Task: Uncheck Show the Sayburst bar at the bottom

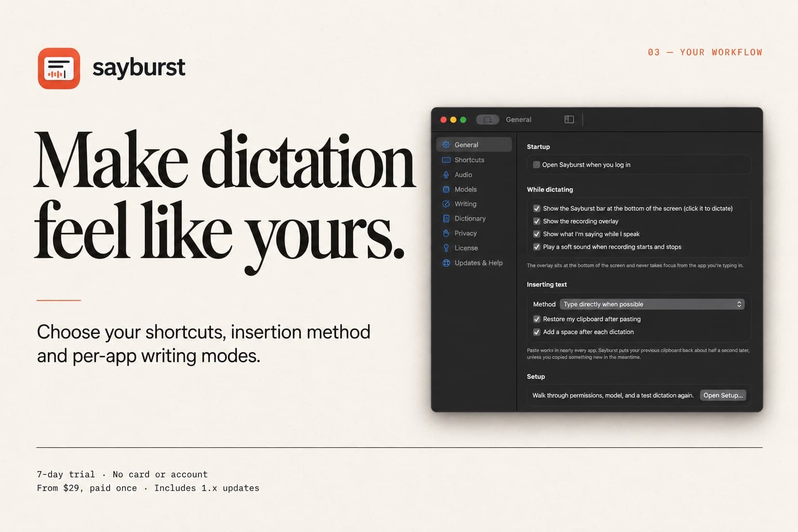Action: click(x=537, y=208)
